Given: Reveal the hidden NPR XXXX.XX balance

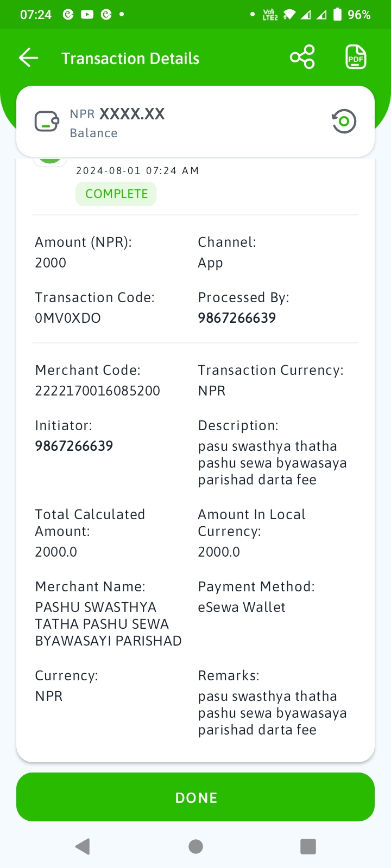Looking at the screenshot, I should [x=117, y=114].
